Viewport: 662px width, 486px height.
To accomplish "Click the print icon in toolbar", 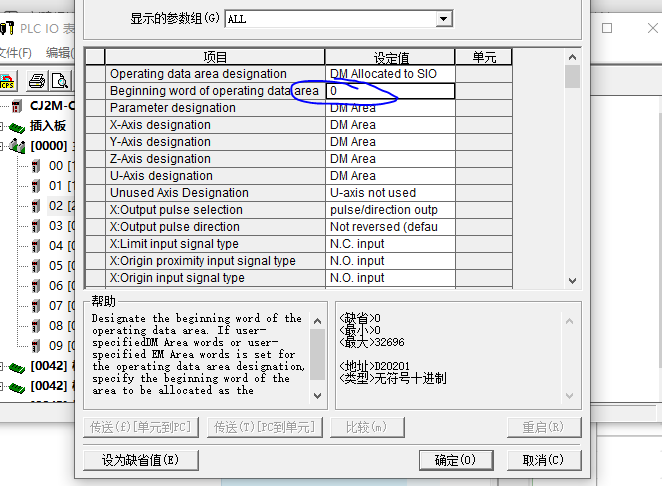I will pos(37,80).
